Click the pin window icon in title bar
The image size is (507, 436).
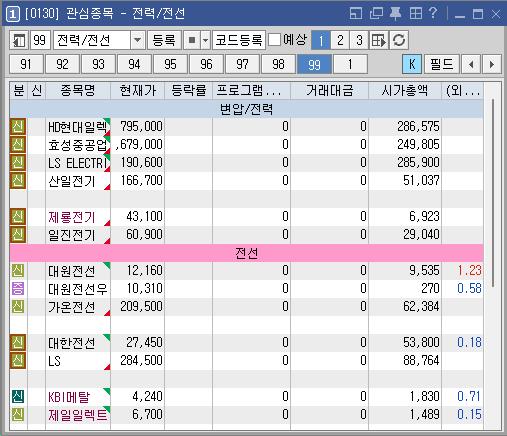pos(395,14)
